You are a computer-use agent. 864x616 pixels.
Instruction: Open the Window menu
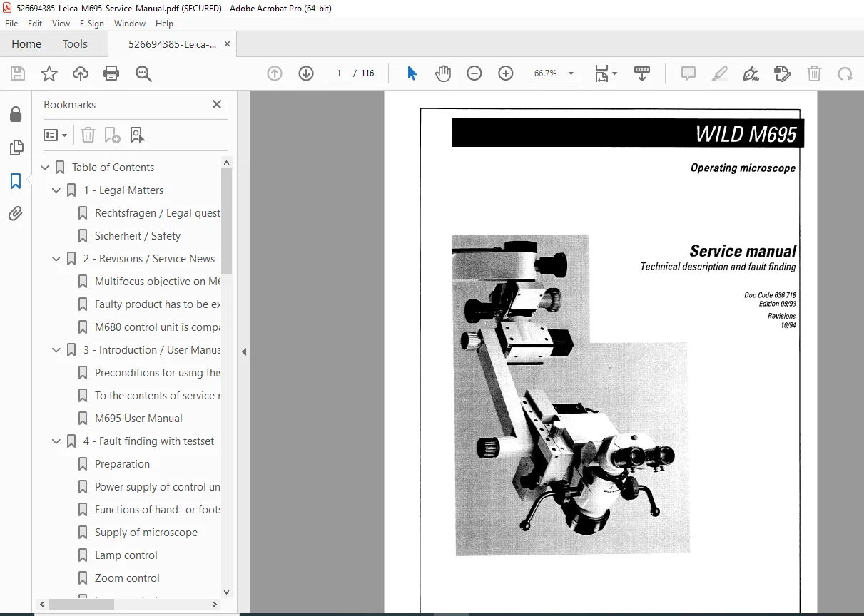tap(130, 23)
